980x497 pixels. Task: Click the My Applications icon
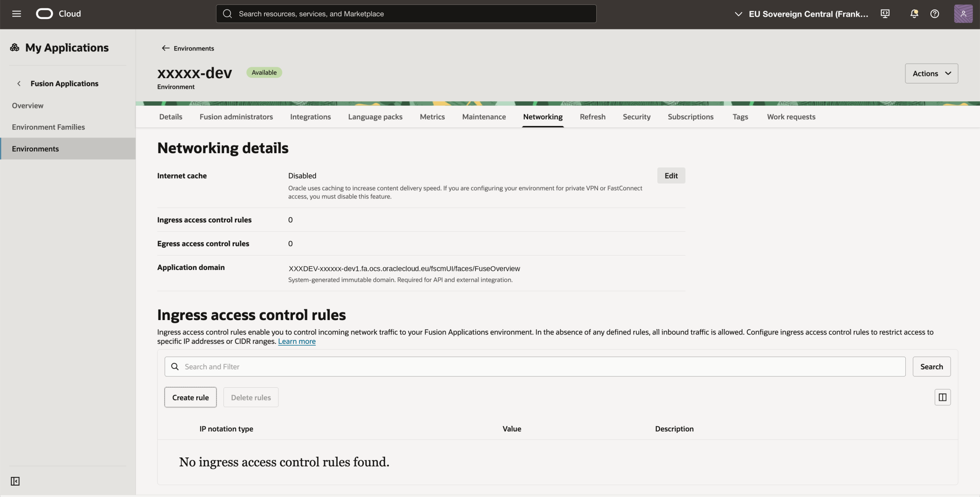(15, 47)
